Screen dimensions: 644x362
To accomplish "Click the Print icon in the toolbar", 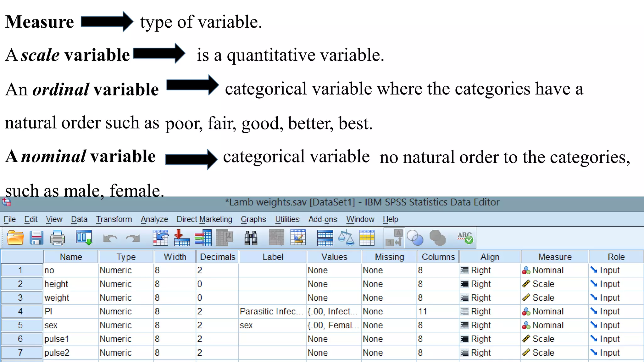I will coord(57,238).
